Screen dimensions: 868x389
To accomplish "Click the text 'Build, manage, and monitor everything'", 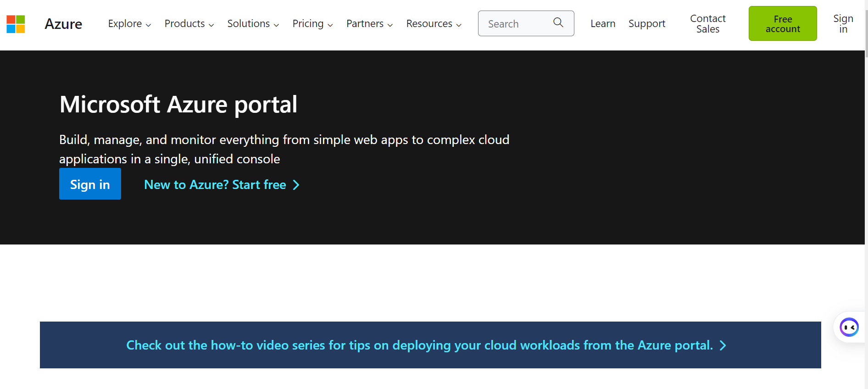I will click(169, 140).
